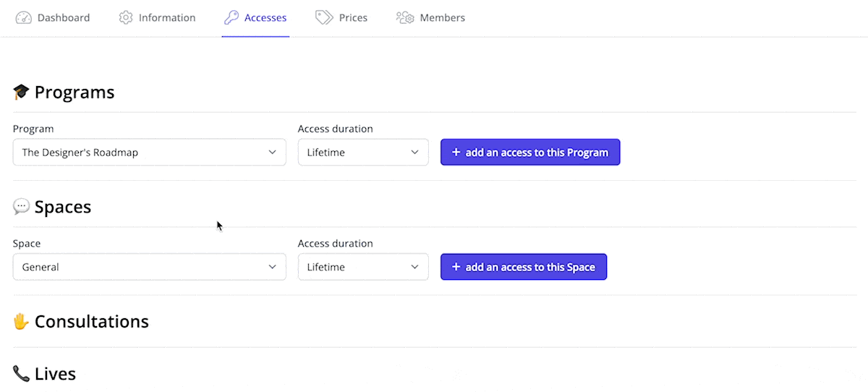Click add an access to this Space

524,267
